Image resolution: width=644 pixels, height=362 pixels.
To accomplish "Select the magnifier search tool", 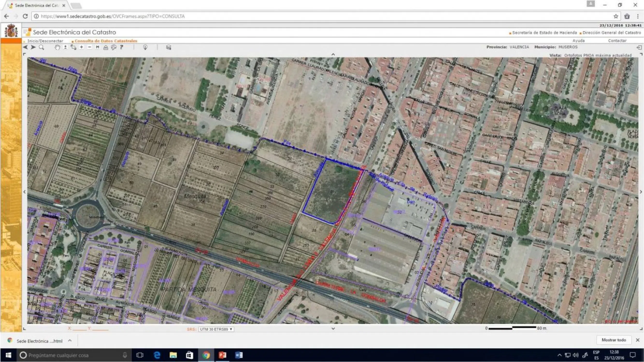I will coord(42,47).
